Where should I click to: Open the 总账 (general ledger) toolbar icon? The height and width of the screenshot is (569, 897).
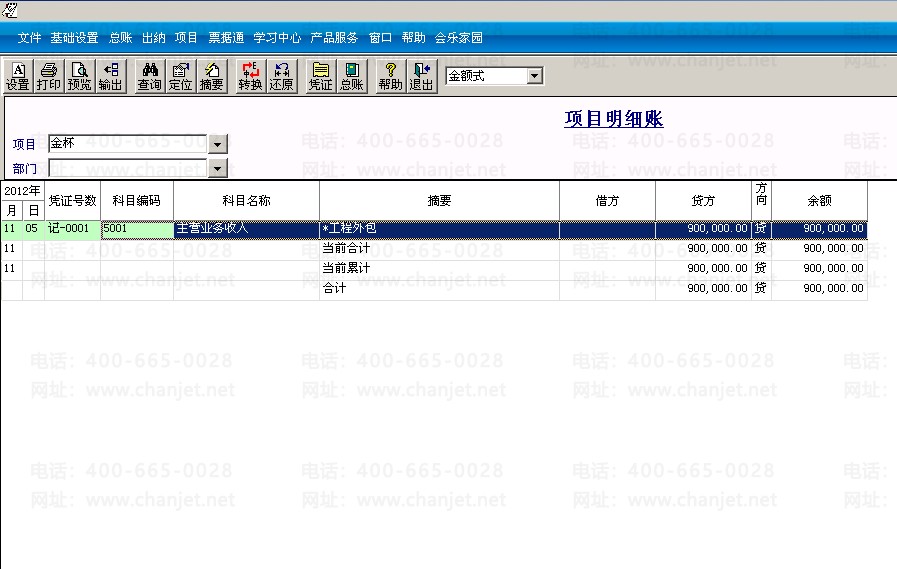point(351,76)
